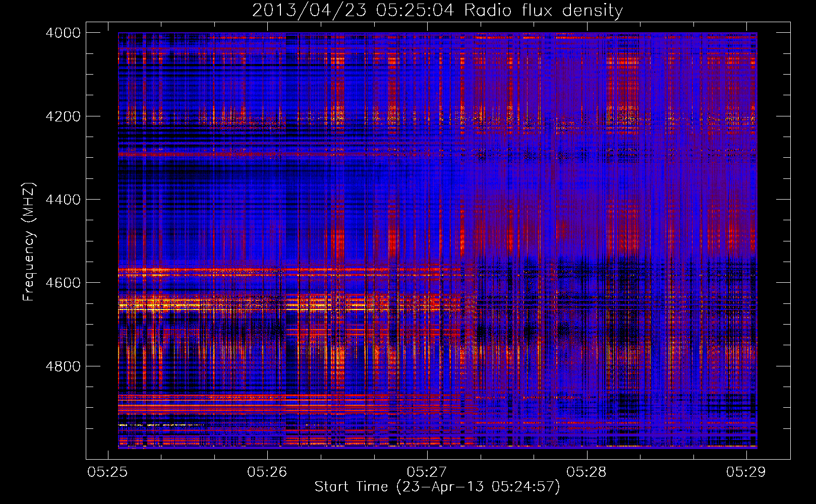
Task: Click the 'Frequency (MHZ)' axis title
Action: point(29,242)
